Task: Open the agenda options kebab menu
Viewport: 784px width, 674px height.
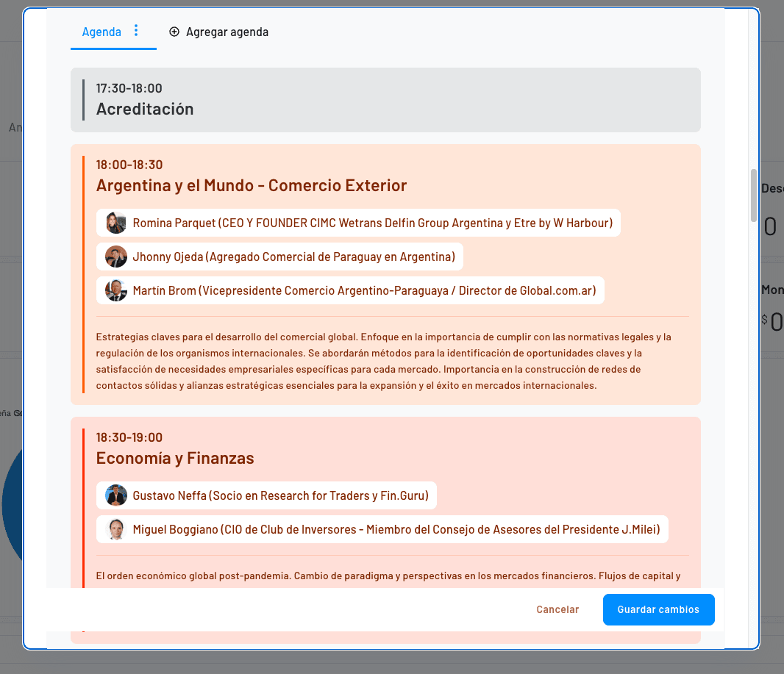Action: click(135, 32)
